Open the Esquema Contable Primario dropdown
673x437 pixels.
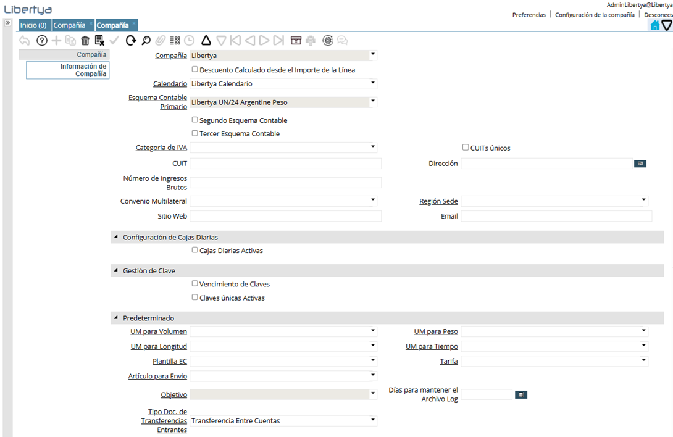tap(373, 101)
